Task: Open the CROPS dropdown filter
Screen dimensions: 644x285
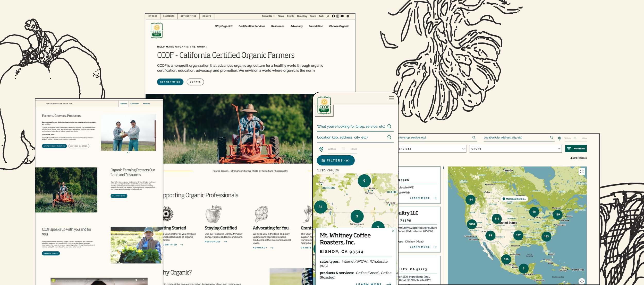Action: point(515,149)
